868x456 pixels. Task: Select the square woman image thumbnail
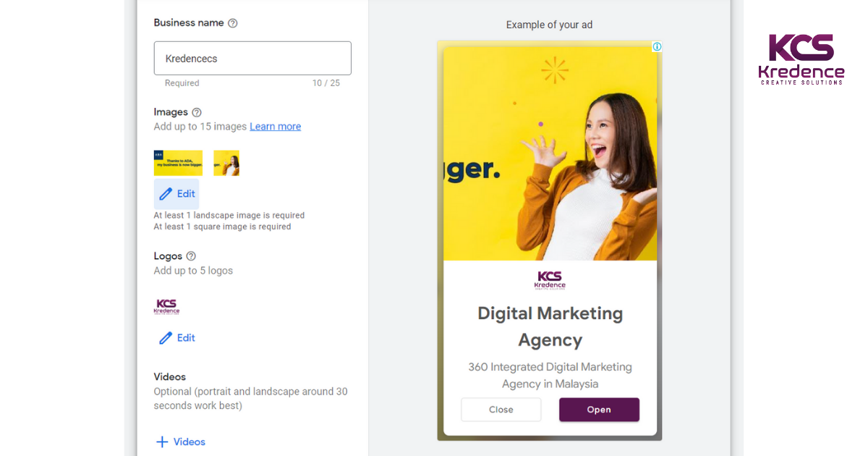coord(226,163)
